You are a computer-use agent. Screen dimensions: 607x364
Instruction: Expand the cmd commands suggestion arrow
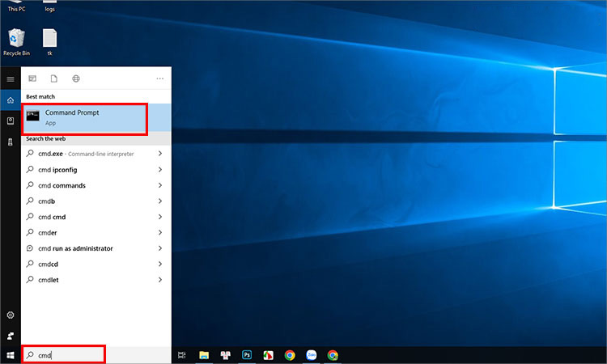tap(160, 185)
